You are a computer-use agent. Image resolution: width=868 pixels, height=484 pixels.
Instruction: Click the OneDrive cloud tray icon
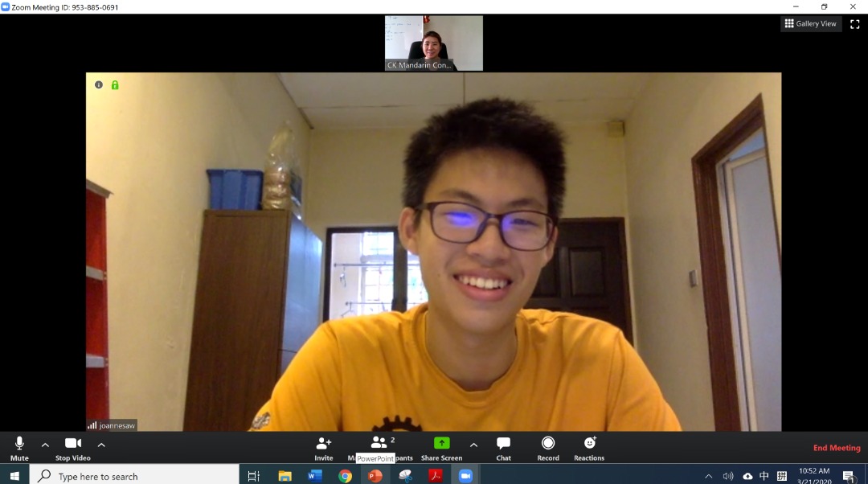[747, 476]
